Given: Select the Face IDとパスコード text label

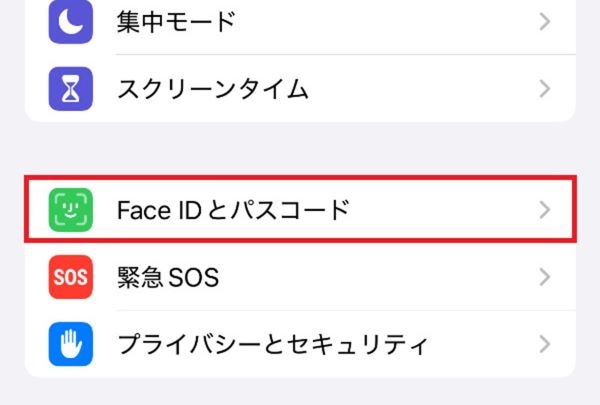Looking at the screenshot, I should [x=231, y=209].
